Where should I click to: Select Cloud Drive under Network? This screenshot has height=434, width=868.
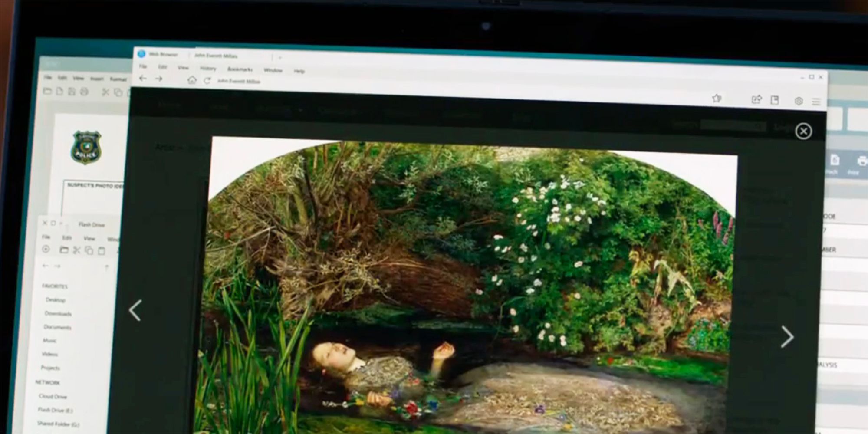(x=53, y=396)
